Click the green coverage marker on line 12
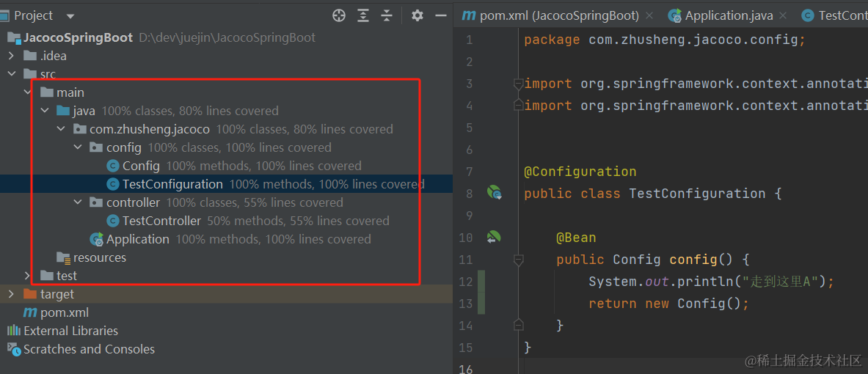 pyautogui.click(x=481, y=282)
